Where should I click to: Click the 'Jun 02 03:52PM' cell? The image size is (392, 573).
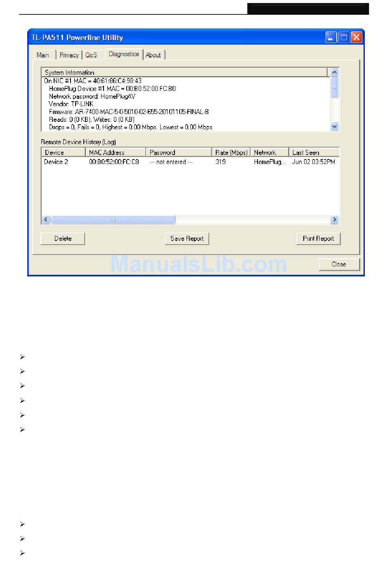click(314, 162)
